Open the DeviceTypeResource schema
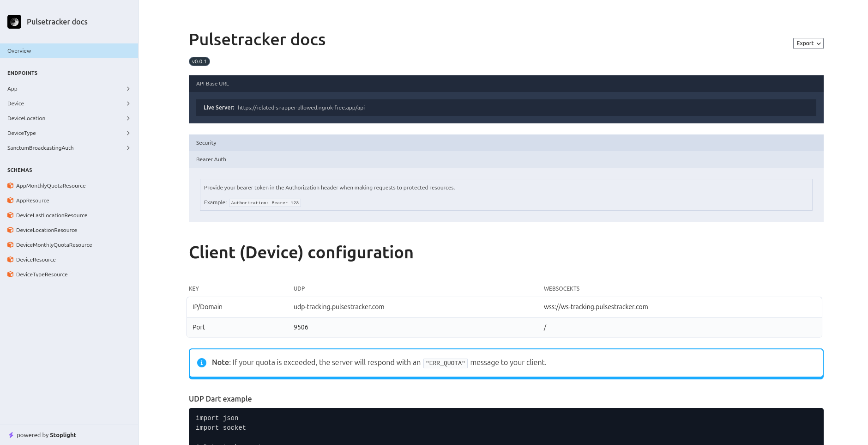 coord(69,274)
